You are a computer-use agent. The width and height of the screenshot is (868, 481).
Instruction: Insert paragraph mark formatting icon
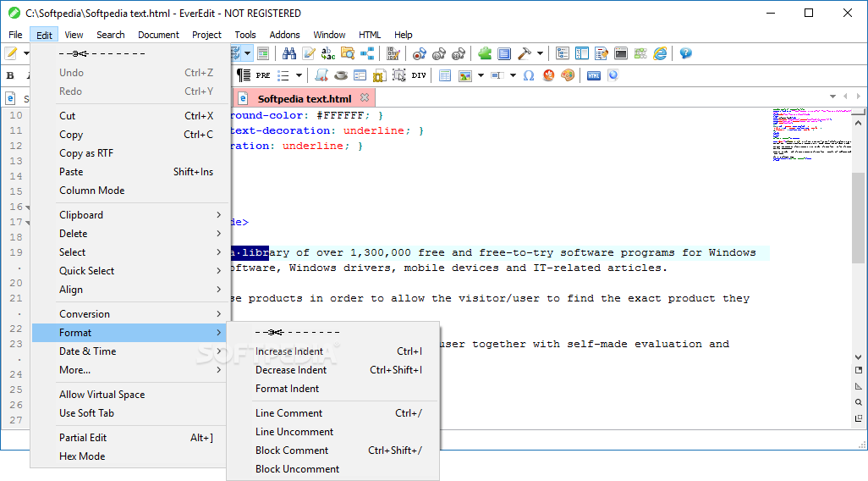[244, 75]
